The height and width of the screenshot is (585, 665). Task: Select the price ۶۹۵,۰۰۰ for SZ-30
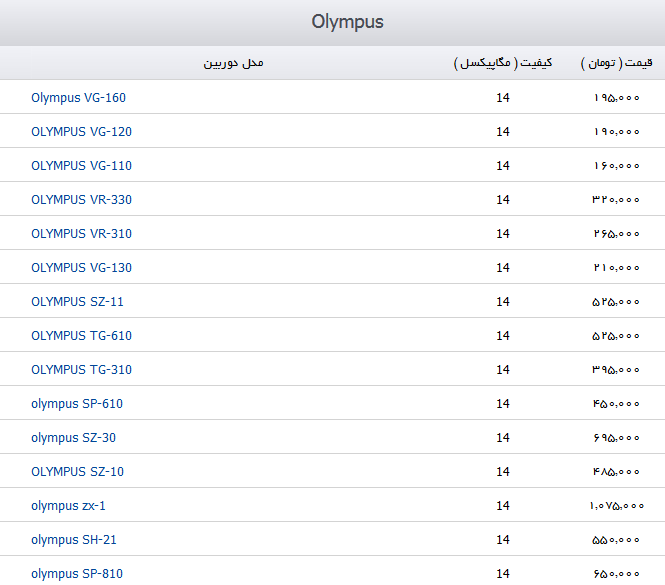pos(616,438)
